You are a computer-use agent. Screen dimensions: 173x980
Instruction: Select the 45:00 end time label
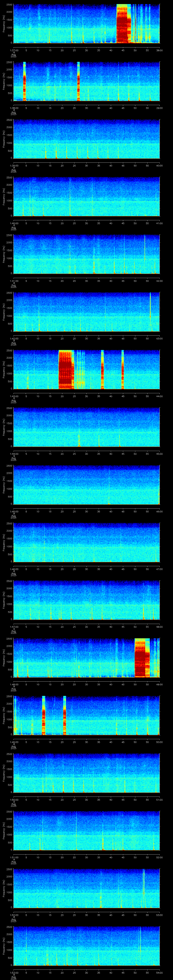click(159, 454)
